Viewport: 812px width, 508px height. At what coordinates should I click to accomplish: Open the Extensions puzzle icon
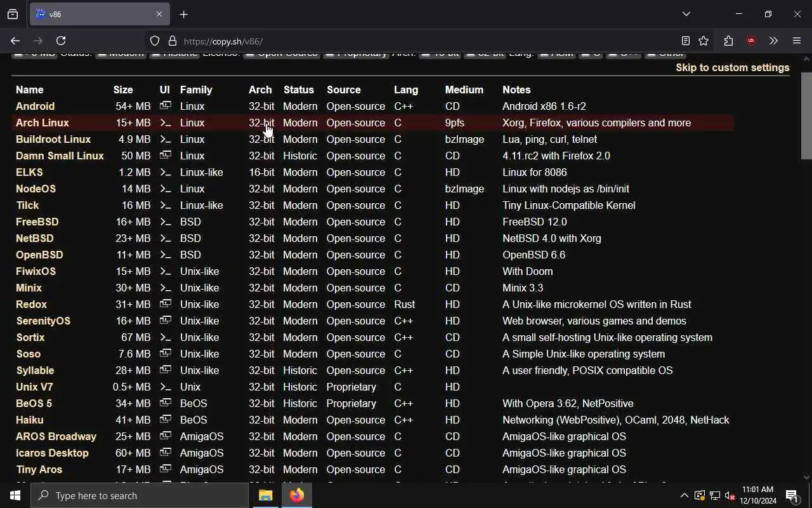pos(728,41)
